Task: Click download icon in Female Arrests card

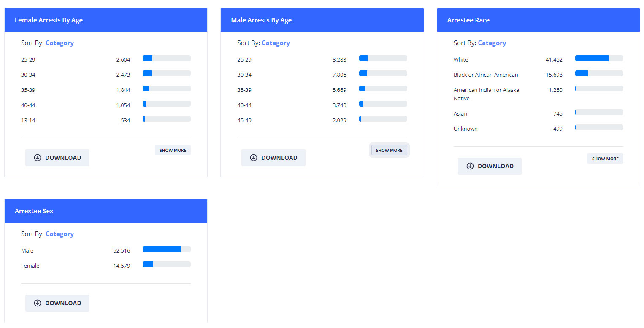Action: click(x=38, y=158)
